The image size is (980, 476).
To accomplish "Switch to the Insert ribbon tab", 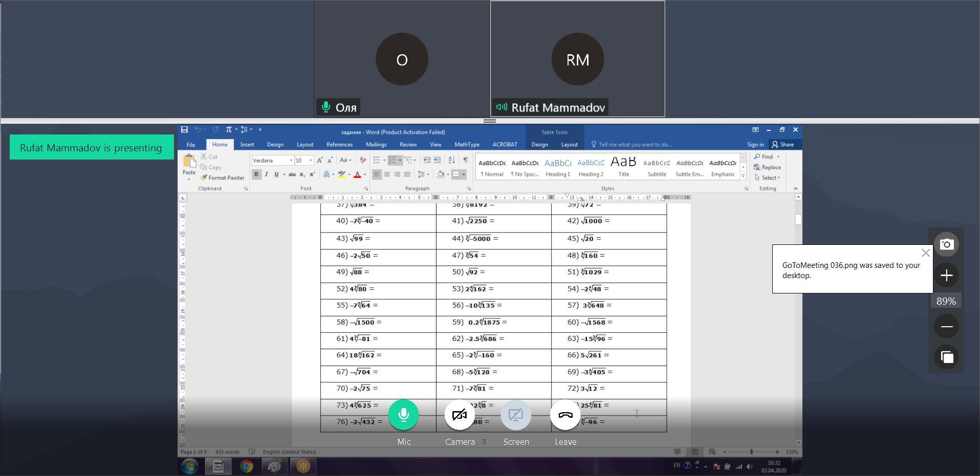I will (x=247, y=145).
